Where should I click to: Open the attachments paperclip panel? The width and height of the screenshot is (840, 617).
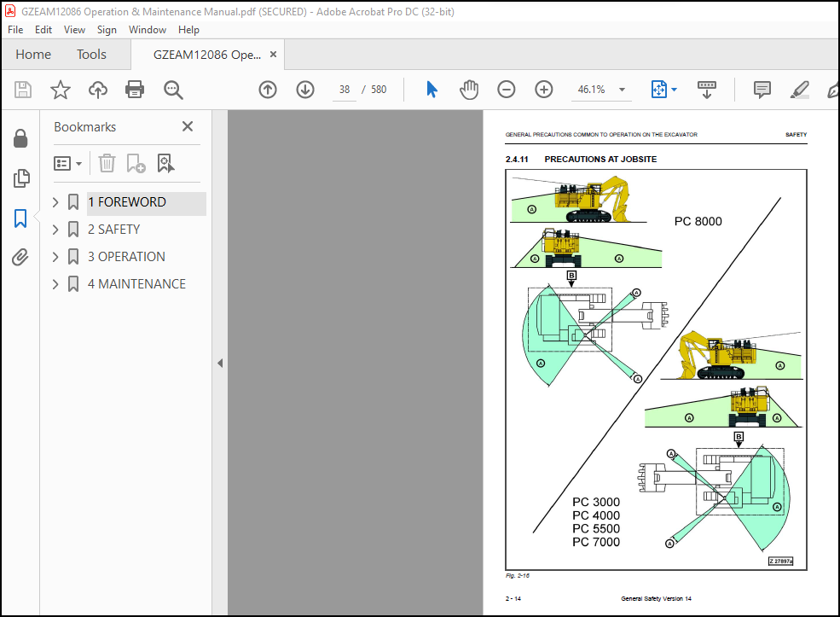tap(20, 258)
